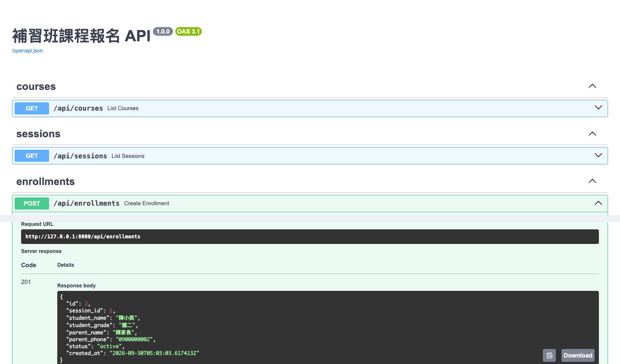Image resolution: width=620 pixels, height=364 pixels.
Task: Click the POST badge for /api/enrollments
Action: pyautogui.click(x=32, y=204)
